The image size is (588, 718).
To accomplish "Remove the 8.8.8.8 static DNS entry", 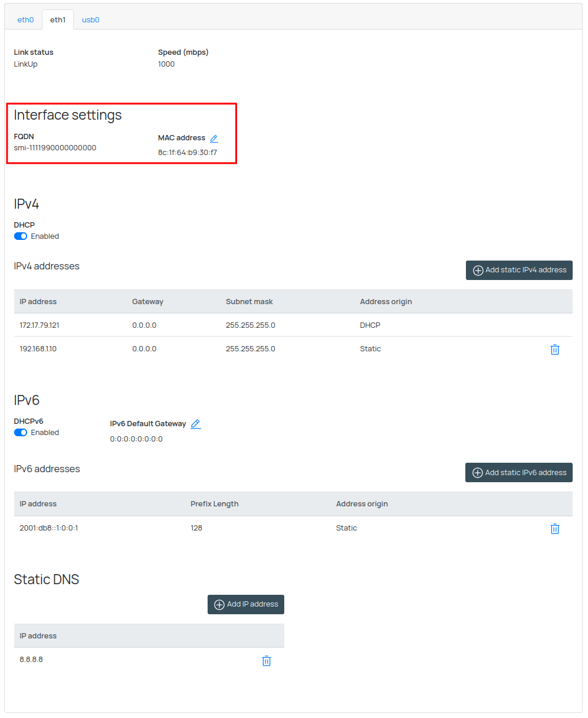I will [x=266, y=661].
